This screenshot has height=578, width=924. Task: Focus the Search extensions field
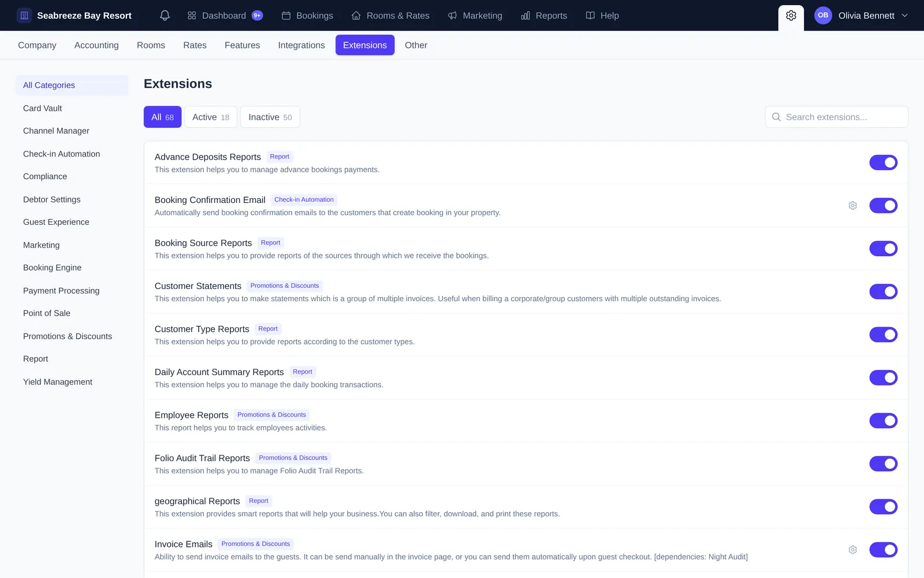pos(836,117)
